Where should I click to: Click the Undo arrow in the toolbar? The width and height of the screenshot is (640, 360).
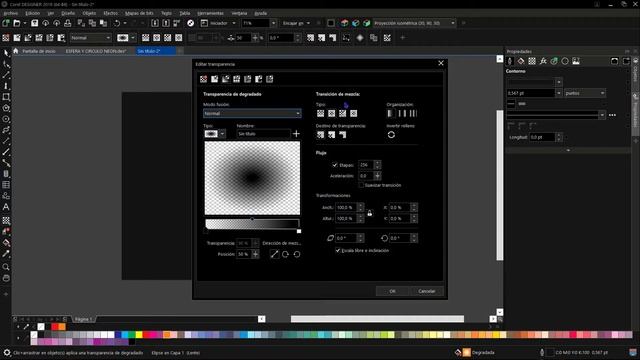117,23
